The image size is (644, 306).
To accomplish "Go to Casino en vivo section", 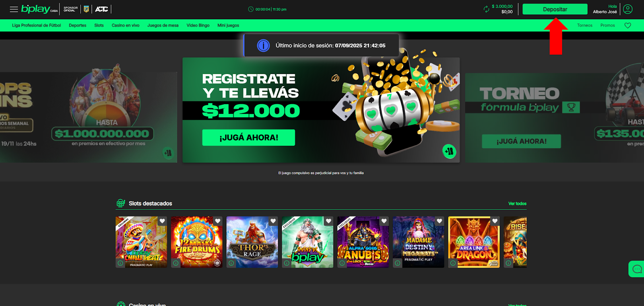I will point(126,25).
